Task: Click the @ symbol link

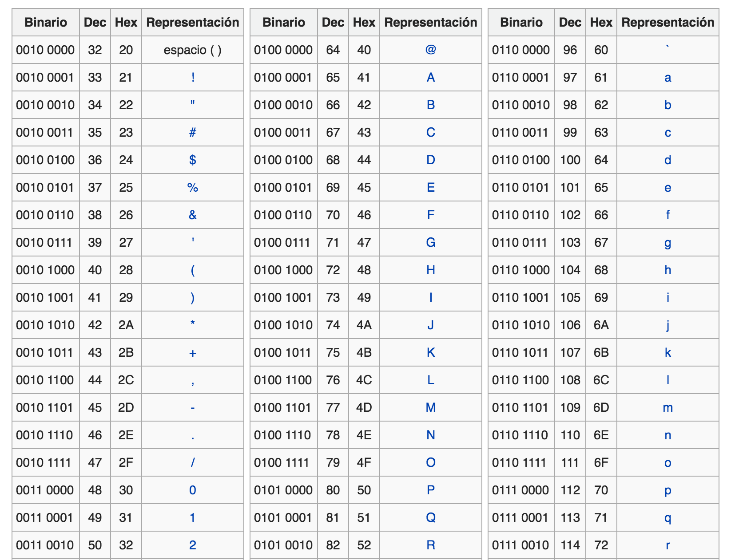Action: point(430,49)
